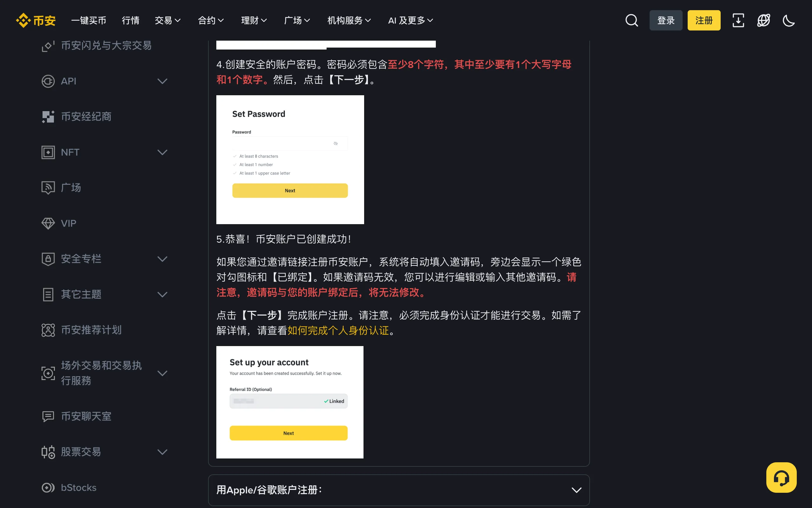Viewport: 812px width, 508px height.
Task: Open the 理财 dropdown menu
Action: [254, 21]
